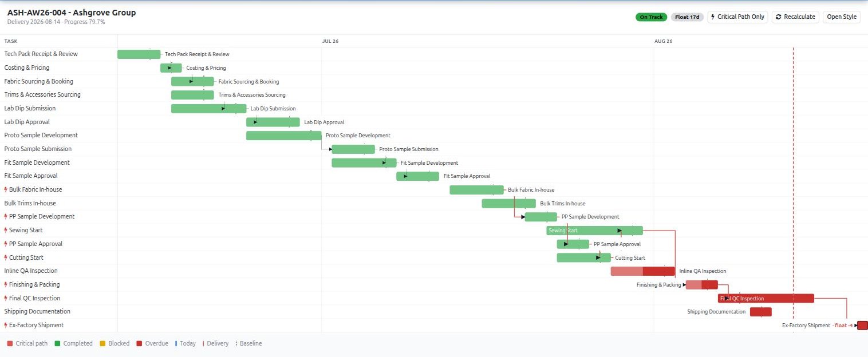Select the Final QC Inspection red bar
This screenshot has height=357, width=868.
[x=766, y=298]
